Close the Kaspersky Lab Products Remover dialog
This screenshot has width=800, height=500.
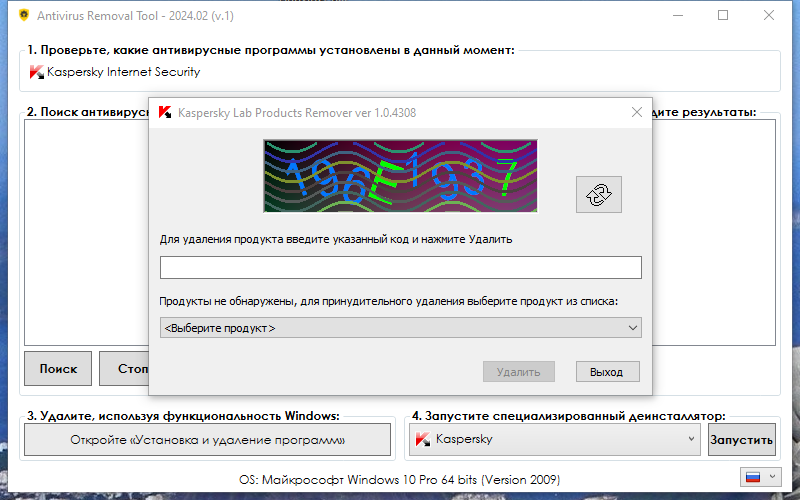pos(636,112)
